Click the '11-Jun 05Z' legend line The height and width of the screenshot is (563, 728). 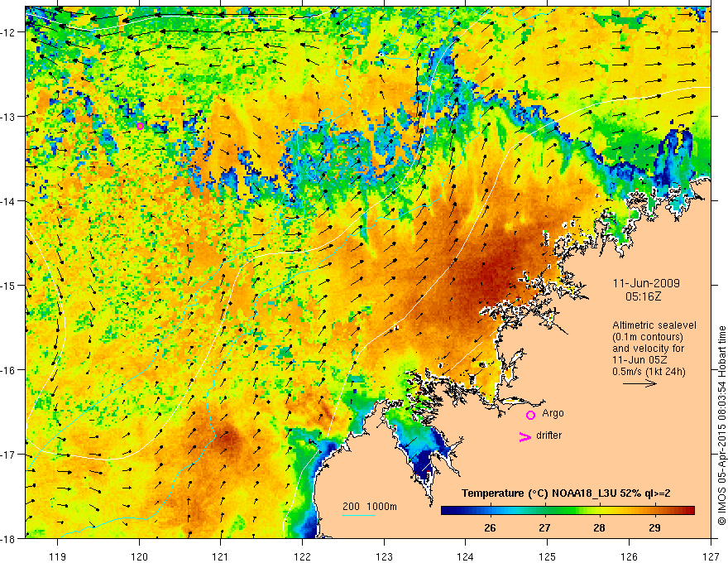click(638, 360)
